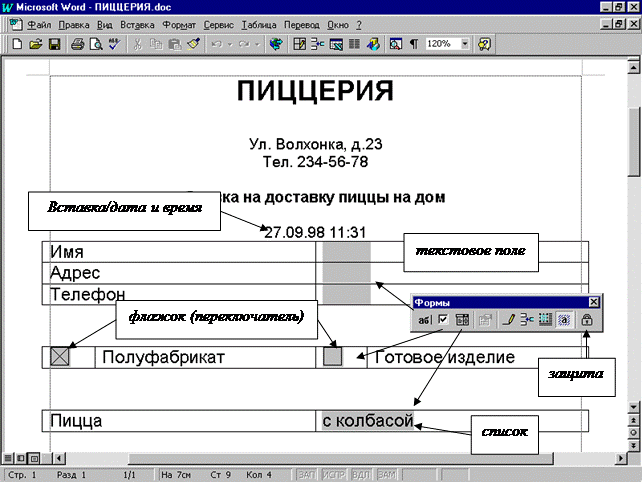
Task: Save the document with the floppy disk icon
Action: point(54,44)
